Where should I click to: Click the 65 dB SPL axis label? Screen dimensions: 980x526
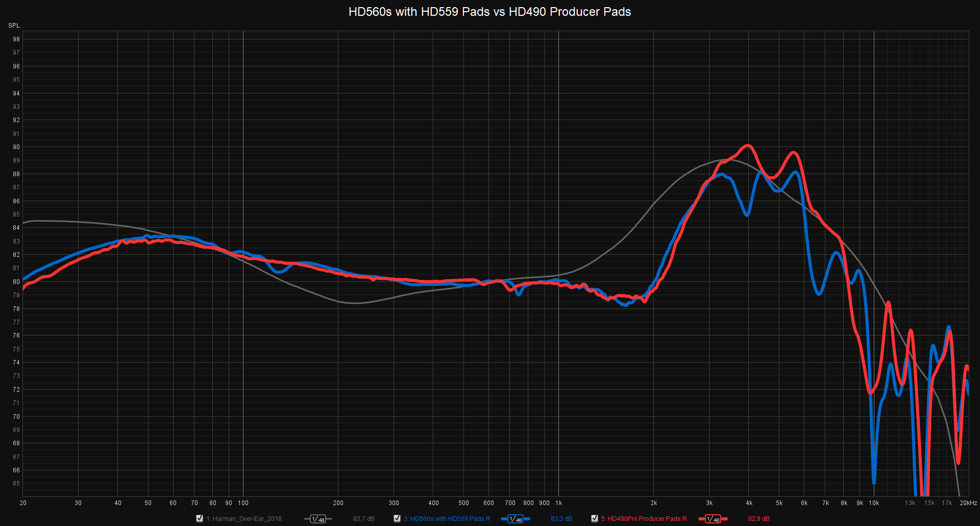16,484
